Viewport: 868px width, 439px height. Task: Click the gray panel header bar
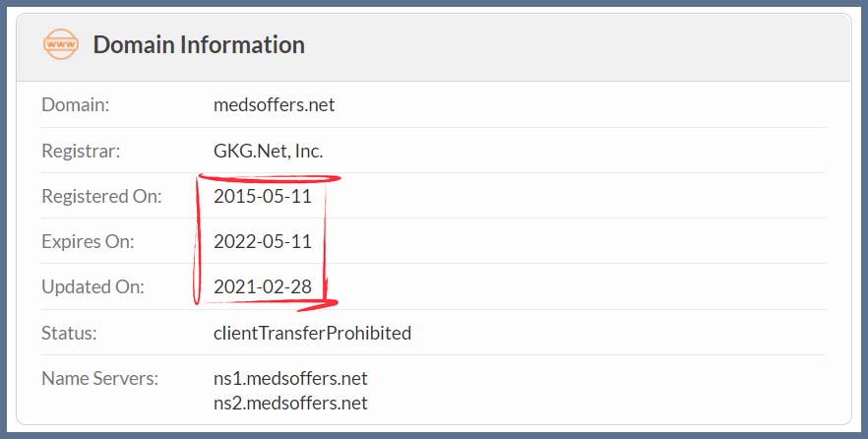(434, 47)
